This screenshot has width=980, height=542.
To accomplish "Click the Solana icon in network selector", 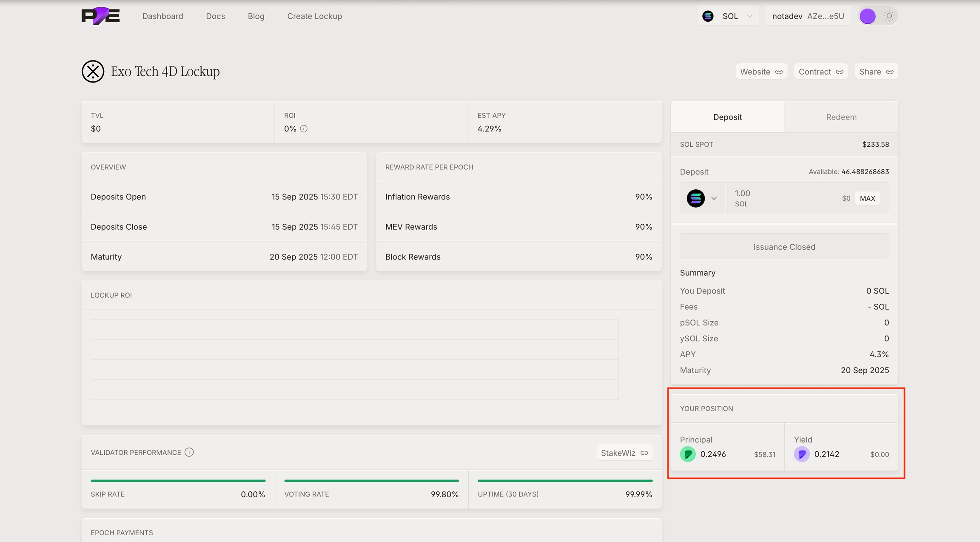I will pos(708,16).
